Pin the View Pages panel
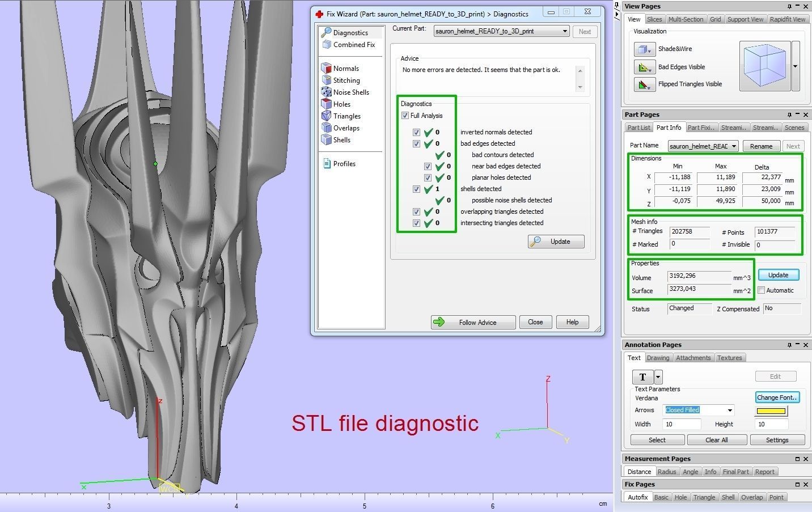 [789, 6]
